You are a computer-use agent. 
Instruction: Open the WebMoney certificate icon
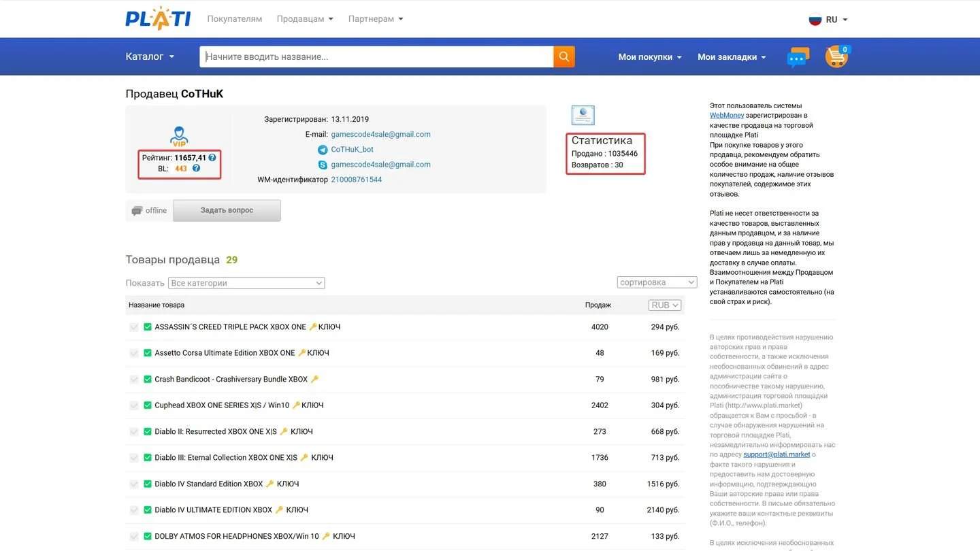coord(583,116)
